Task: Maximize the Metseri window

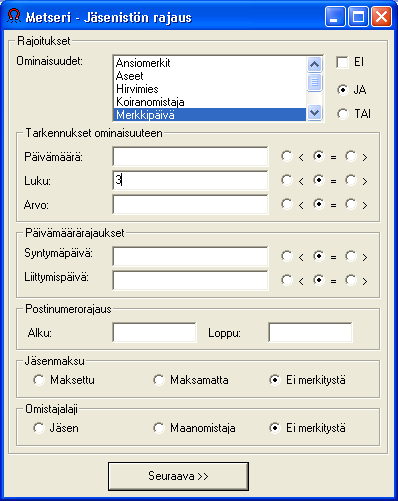Action: point(358,16)
